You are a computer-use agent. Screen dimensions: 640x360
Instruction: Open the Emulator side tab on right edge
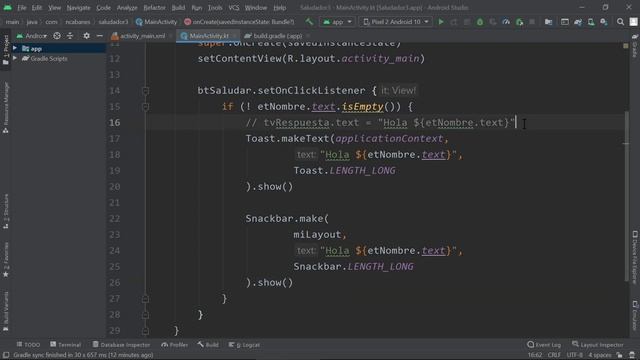click(635, 316)
